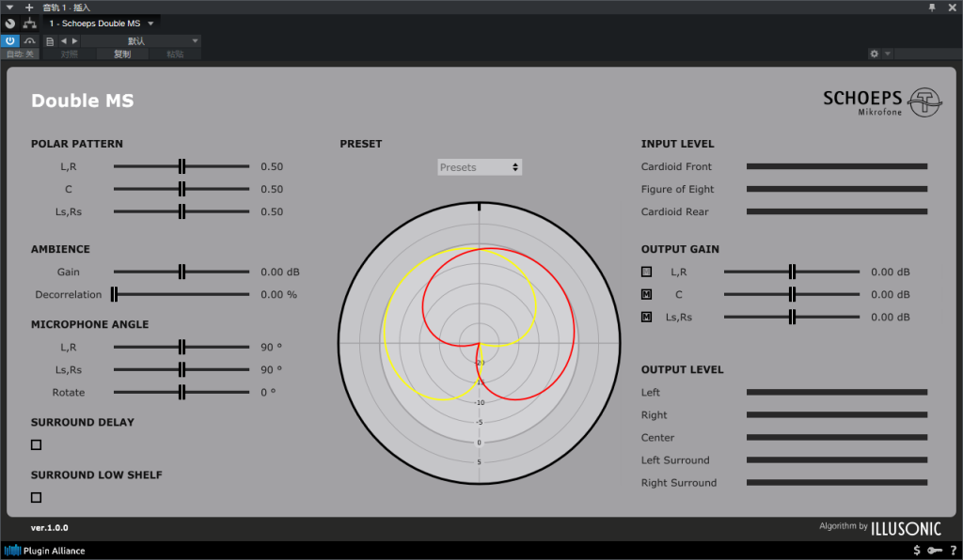This screenshot has width=963, height=560.
Task: Adjust the Polar Pattern L,R slider
Action: [182, 166]
